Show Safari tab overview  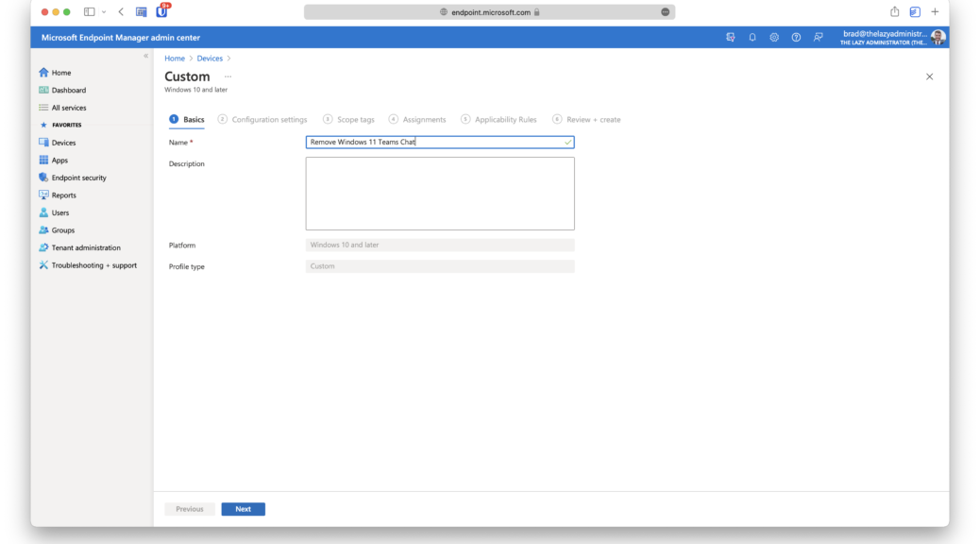(x=915, y=12)
